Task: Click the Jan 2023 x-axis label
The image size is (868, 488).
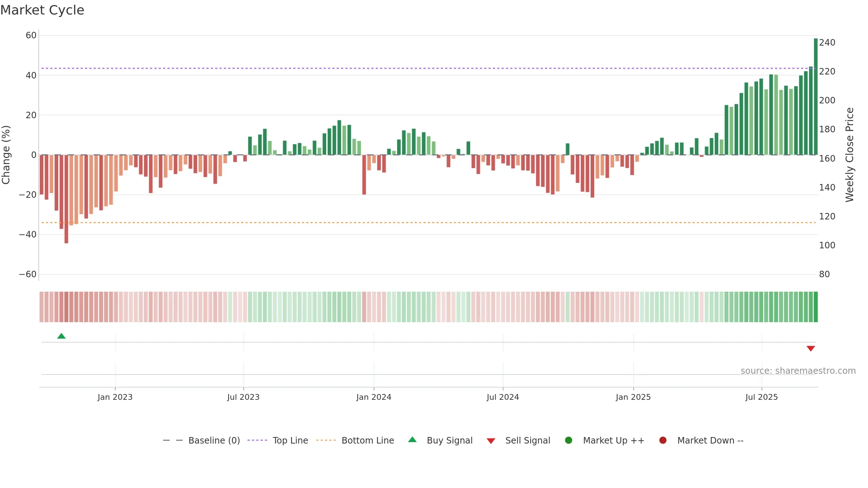Action: tap(115, 397)
